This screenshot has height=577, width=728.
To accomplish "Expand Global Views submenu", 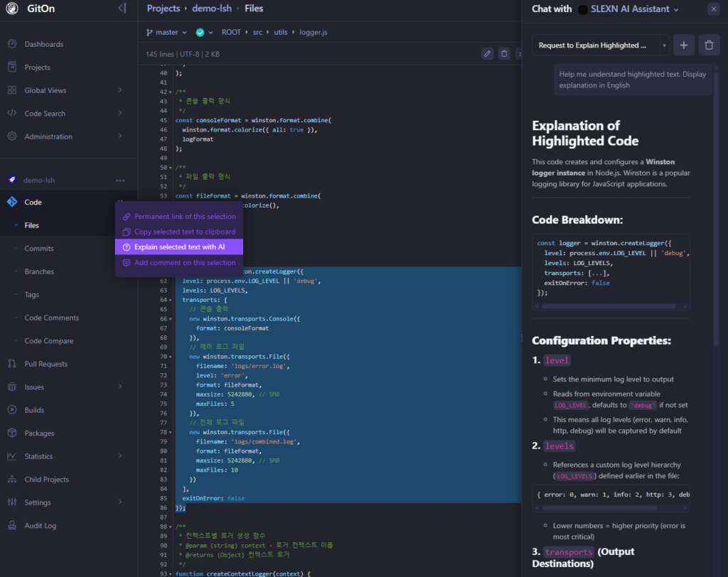I will pyautogui.click(x=120, y=90).
